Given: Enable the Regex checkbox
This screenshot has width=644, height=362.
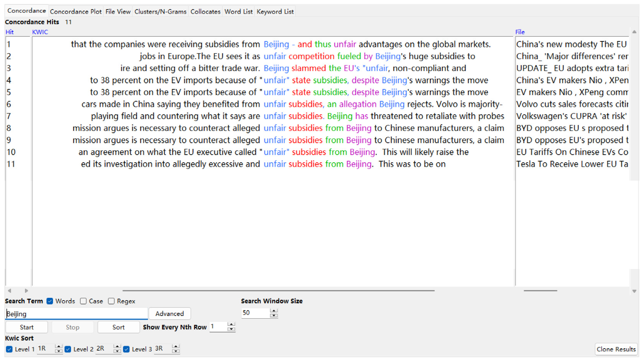Looking at the screenshot, I should click(x=111, y=301).
